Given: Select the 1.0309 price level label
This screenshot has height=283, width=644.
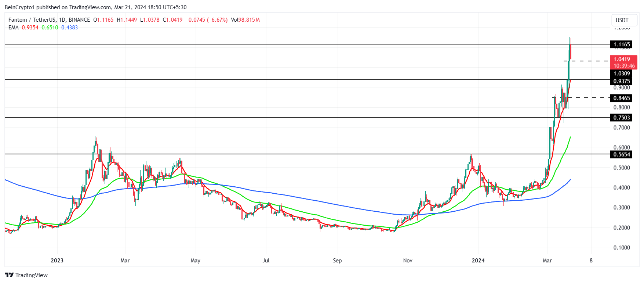Looking at the screenshot, I should [x=621, y=74].
